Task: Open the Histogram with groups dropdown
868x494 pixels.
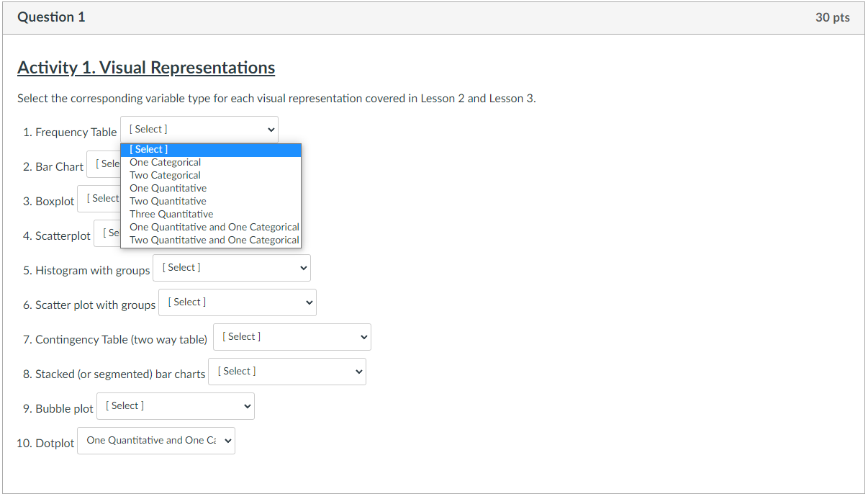Action: 232,268
